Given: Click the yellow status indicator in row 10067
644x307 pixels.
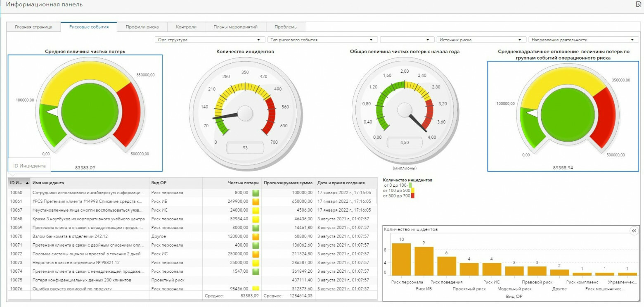Looking at the screenshot, I should pos(256,210).
